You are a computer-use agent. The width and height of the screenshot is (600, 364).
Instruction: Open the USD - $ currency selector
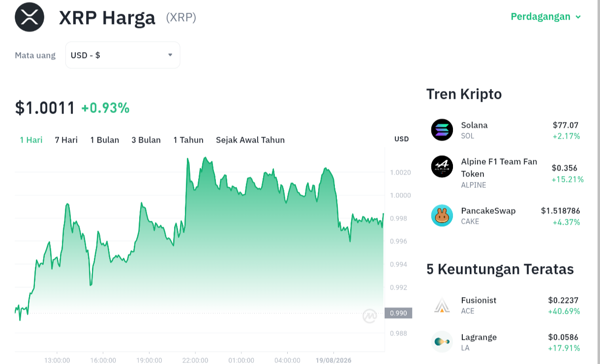(122, 55)
